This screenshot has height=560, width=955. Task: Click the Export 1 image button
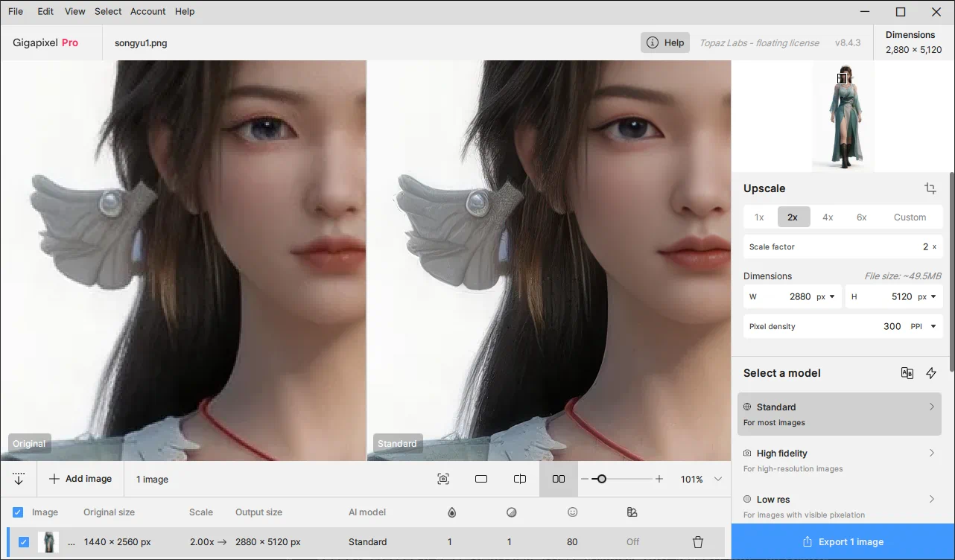point(843,541)
